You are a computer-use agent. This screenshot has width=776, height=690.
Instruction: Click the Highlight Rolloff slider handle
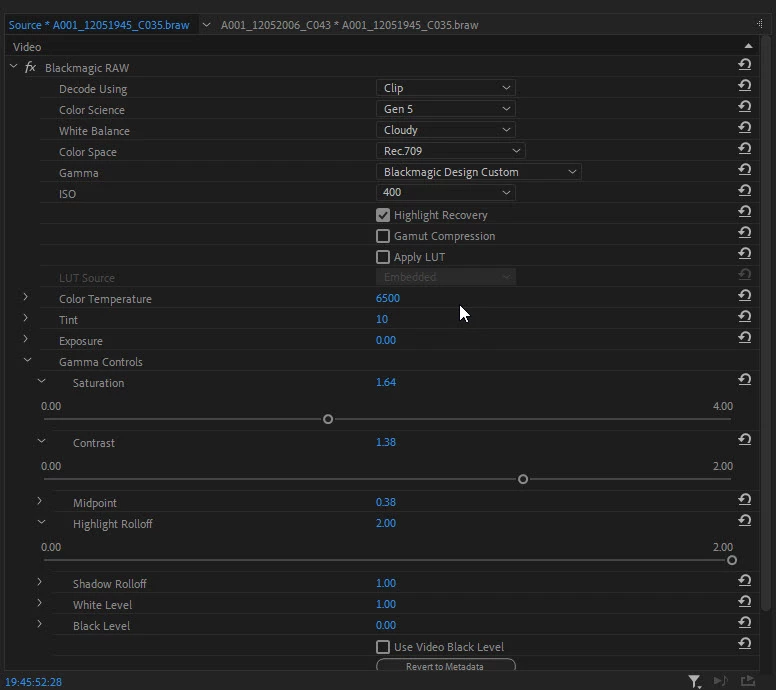point(731,560)
